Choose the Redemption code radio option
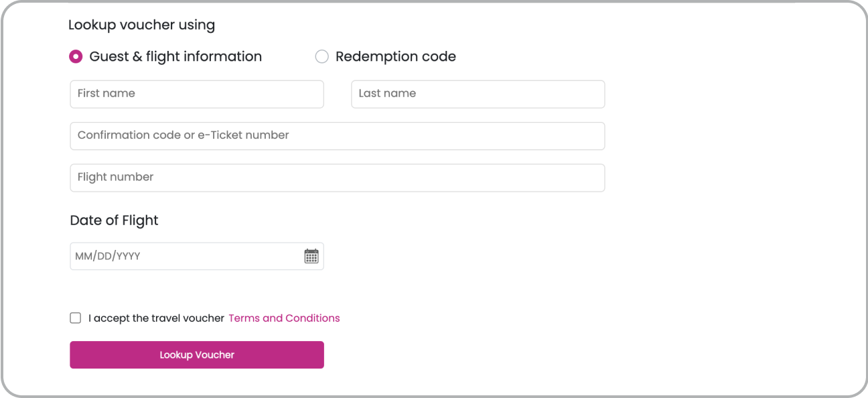This screenshot has height=398, width=868. click(322, 57)
